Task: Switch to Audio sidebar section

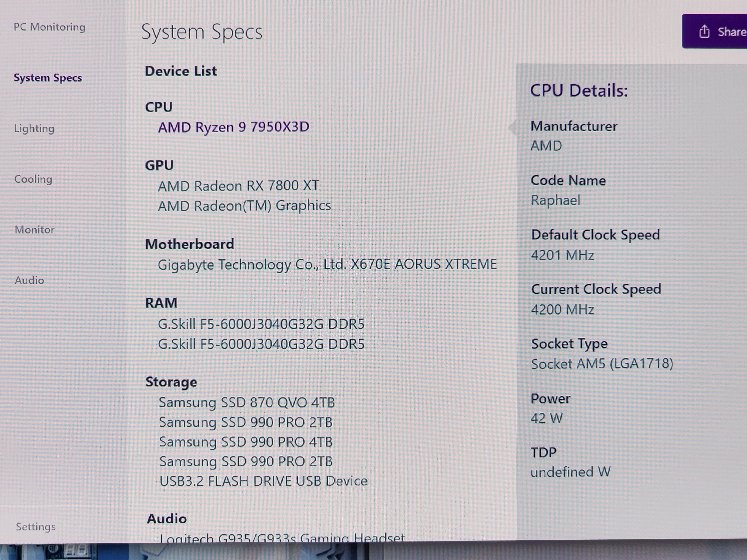Action: pos(29,280)
